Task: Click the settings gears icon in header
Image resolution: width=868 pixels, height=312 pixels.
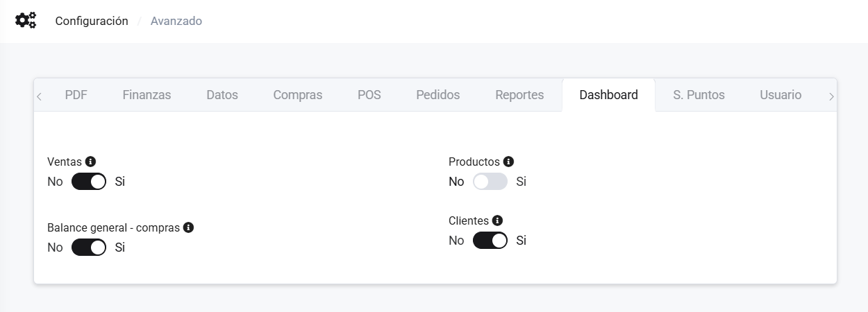Action: click(26, 21)
